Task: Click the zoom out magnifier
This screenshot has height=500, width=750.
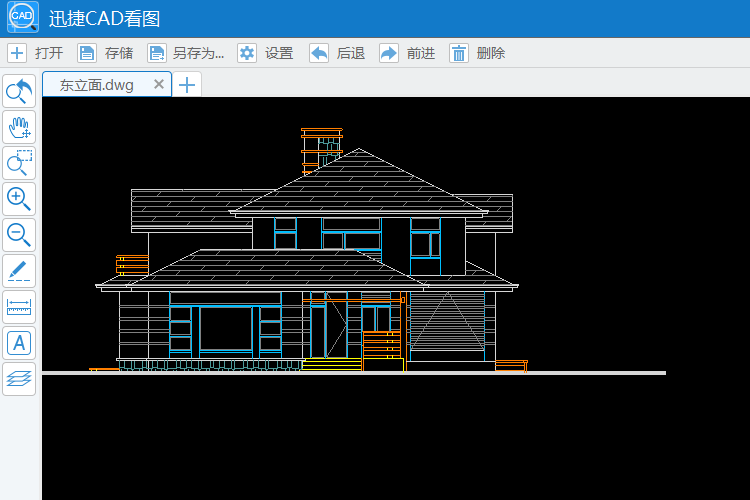Action: click(x=19, y=235)
